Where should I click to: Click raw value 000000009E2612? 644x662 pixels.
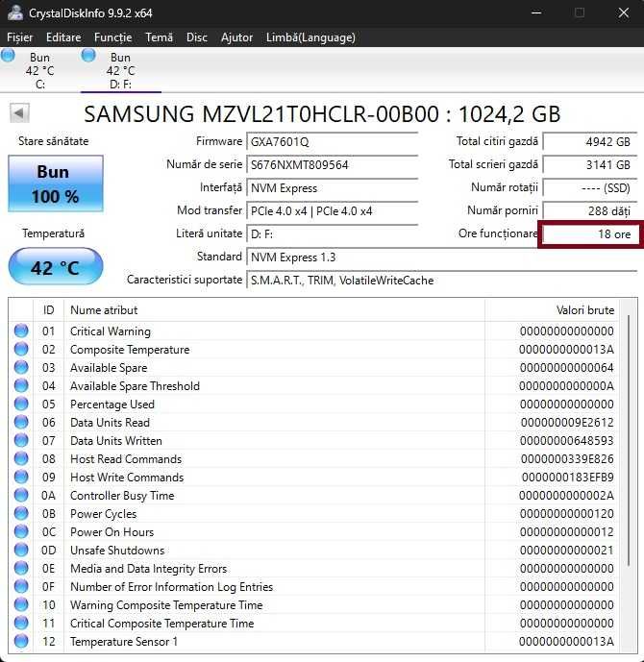(x=567, y=422)
